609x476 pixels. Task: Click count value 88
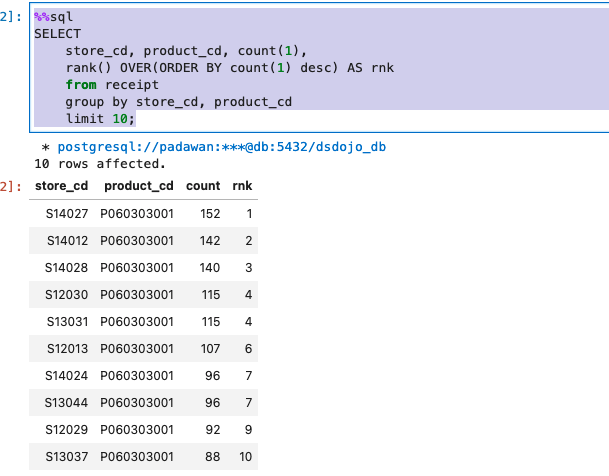click(212, 457)
